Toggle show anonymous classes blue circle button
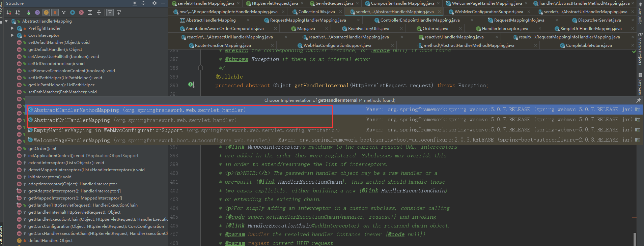 (73, 12)
